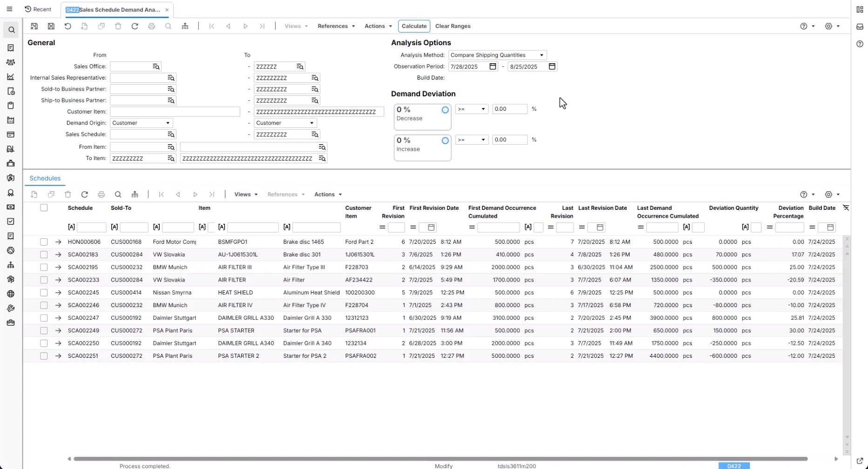This screenshot has width=868, height=469.
Task: Tick checkbox for schedule SCA002246
Action: click(44, 305)
